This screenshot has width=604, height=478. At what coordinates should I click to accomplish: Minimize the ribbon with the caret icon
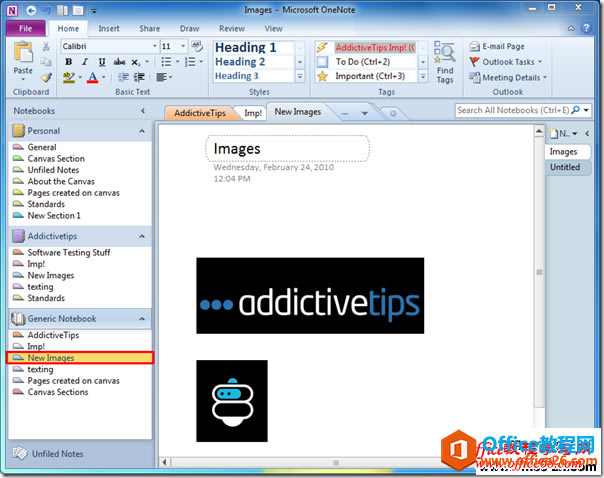point(571,29)
